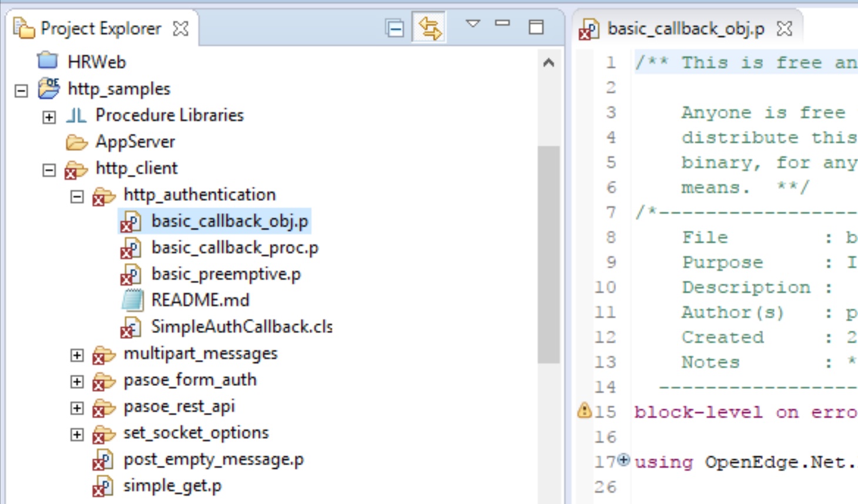Screen dimensions: 858x504
Task: Click the AppServer folder icon
Action: 76,142
